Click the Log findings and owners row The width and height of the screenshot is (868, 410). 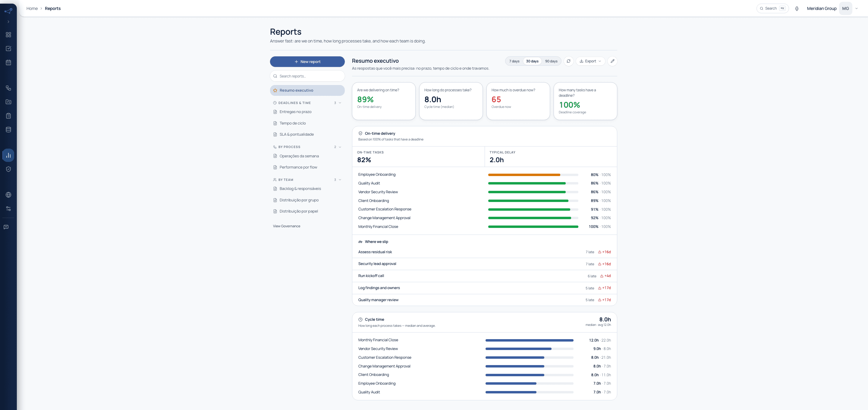point(484,288)
